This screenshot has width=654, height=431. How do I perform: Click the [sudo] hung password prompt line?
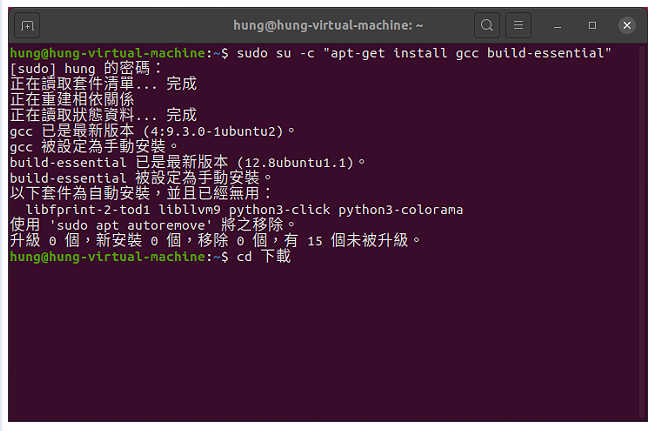pyautogui.click(x=86, y=68)
